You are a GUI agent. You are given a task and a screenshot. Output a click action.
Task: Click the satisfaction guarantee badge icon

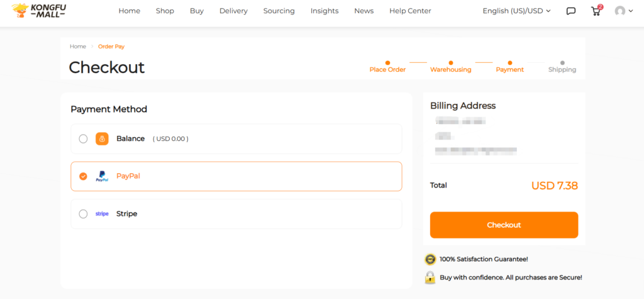click(430, 259)
